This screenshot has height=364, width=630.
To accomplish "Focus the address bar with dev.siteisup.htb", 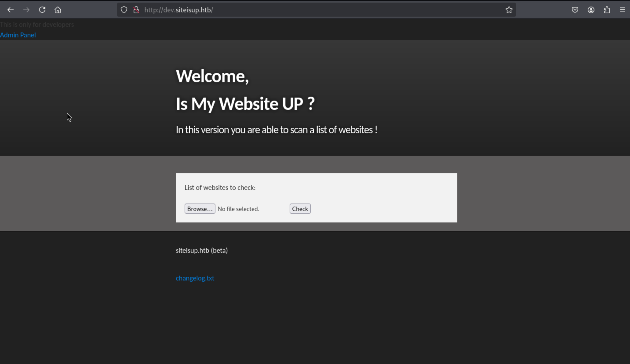I will click(x=300, y=10).
